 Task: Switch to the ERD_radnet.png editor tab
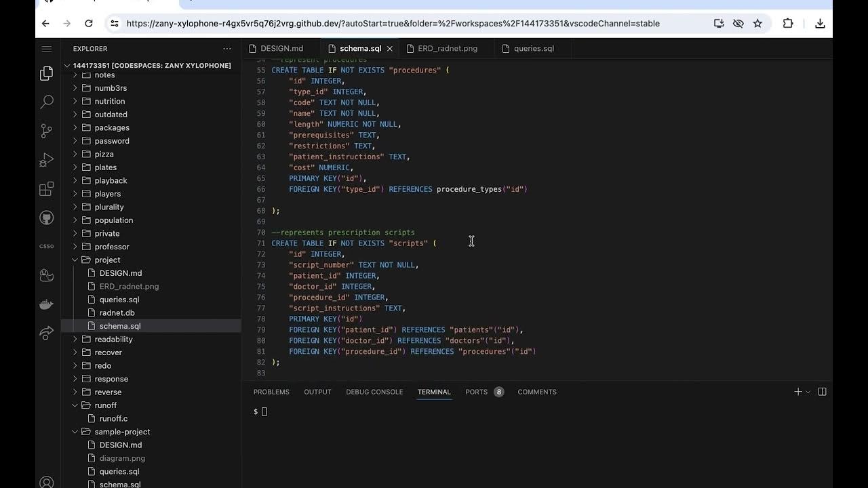point(448,49)
